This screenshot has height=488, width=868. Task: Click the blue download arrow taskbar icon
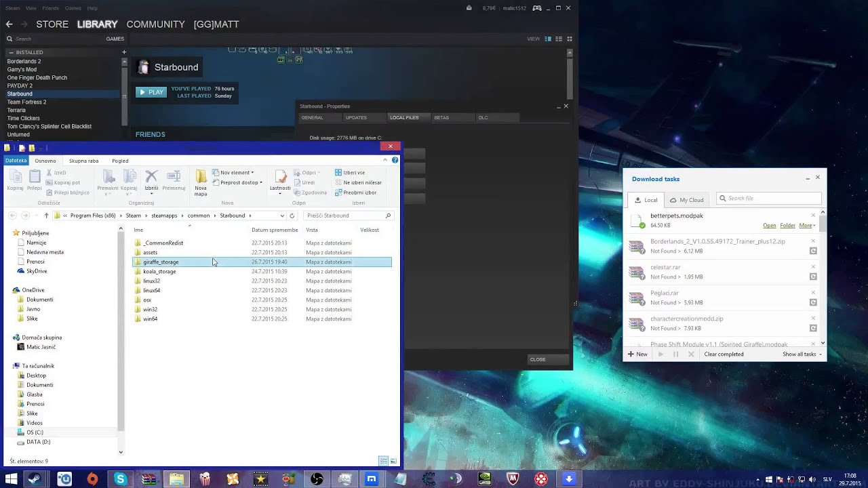tap(569, 479)
